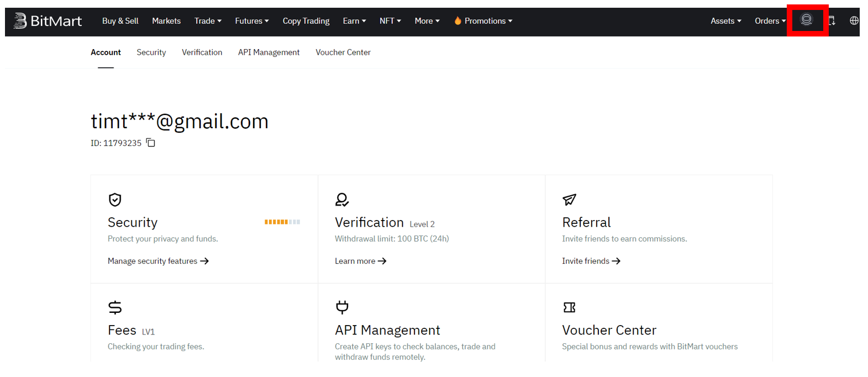868x377 pixels.
Task: Click the Promotions flame icon
Action: [x=457, y=20]
